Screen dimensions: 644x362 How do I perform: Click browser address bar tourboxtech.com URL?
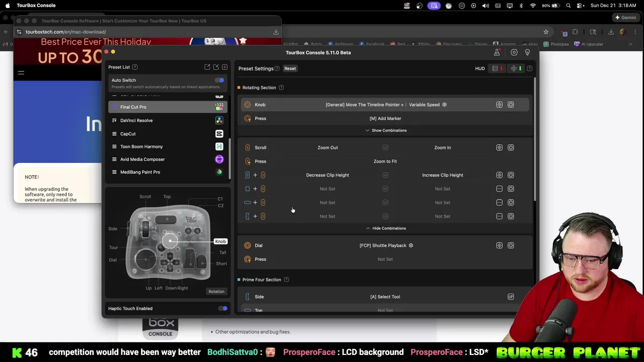[66, 32]
